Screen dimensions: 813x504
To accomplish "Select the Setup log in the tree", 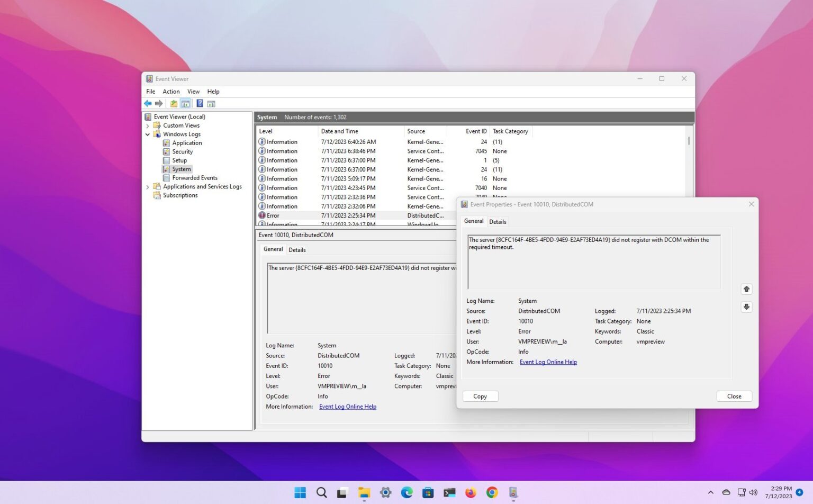I will point(178,160).
